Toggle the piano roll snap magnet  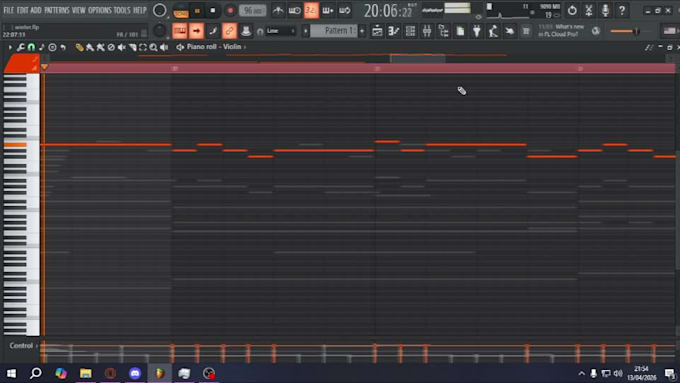31,47
